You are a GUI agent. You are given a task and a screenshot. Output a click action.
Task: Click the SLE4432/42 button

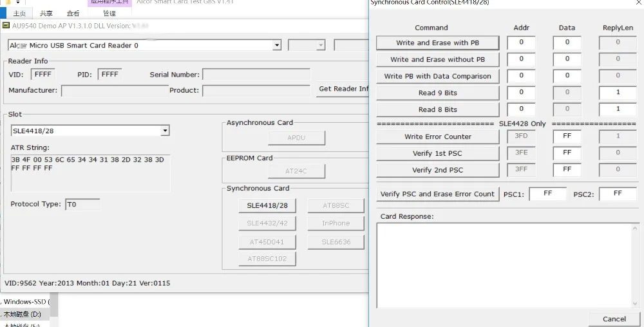[267, 223]
